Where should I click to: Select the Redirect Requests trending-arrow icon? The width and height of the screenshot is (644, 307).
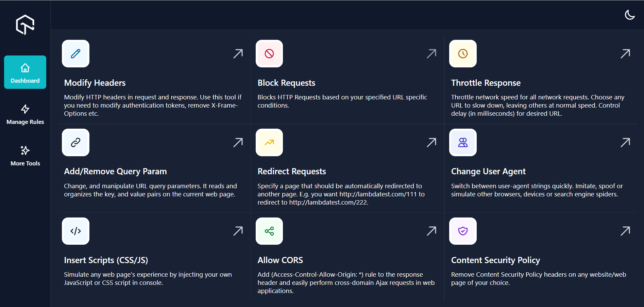(269, 142)
